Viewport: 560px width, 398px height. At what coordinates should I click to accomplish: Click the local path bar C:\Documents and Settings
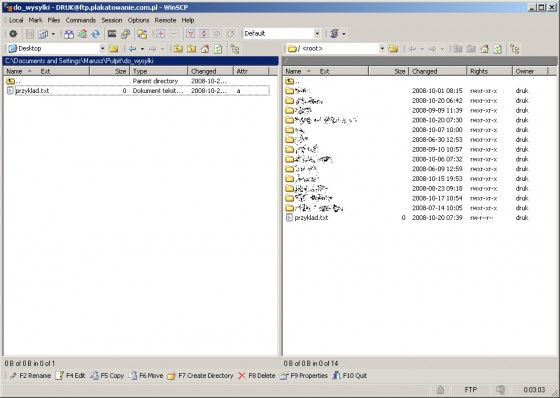pos(140,61)
